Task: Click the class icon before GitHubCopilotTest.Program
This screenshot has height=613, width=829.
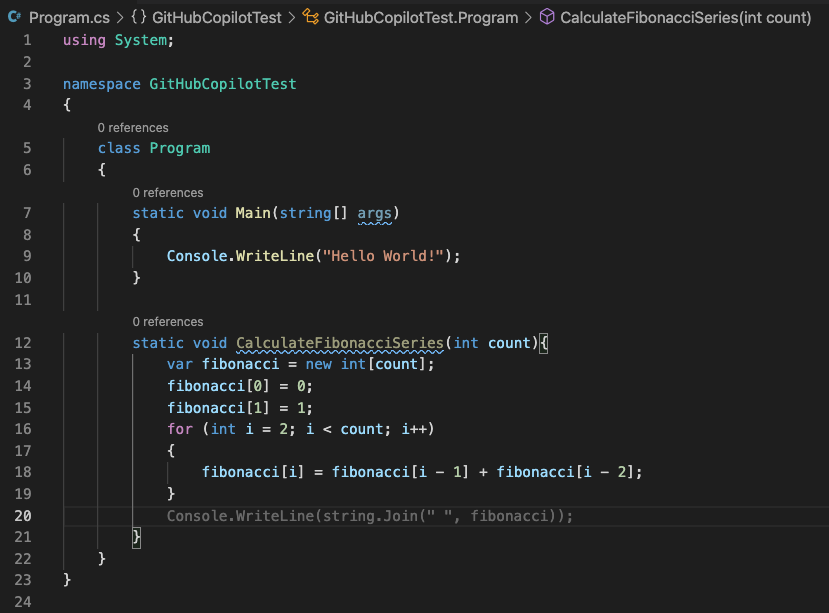Action: coord(310,17)
